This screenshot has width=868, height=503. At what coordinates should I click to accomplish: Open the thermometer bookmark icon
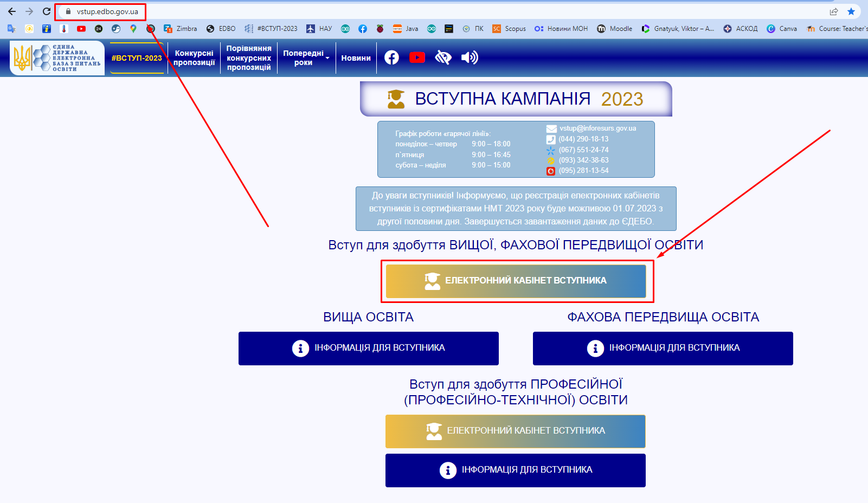pyautogui.click(x=64, y=29)
